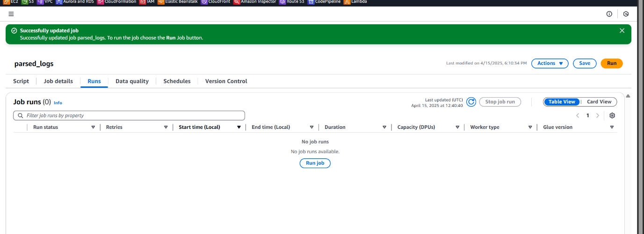Refresh the job runs list
644x234 pixels.
(471, 102)
